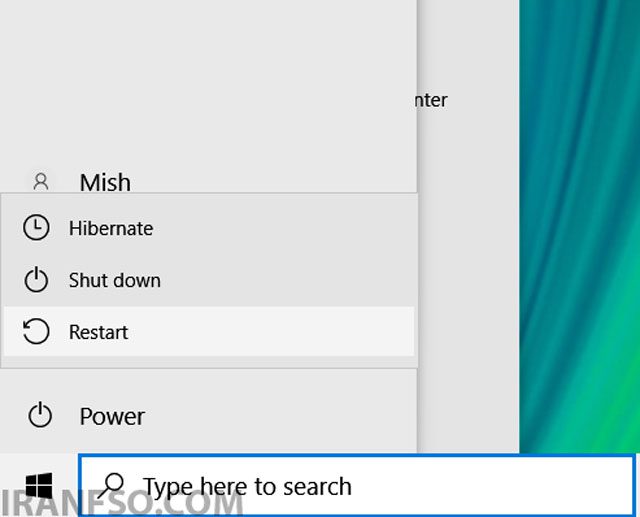Select Hibernate from the power menu
640x517 pixels.
[209, 228]
